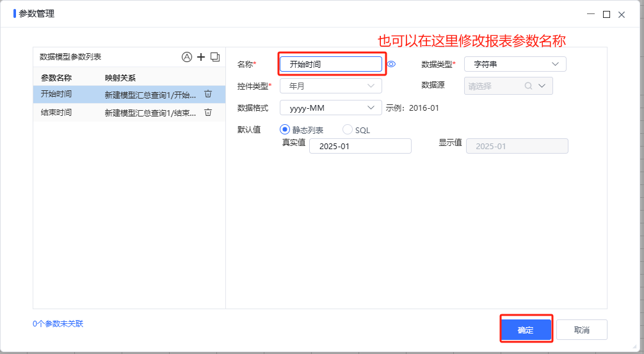Click the 取消 button
644x354 pixels.
[581, 330]
